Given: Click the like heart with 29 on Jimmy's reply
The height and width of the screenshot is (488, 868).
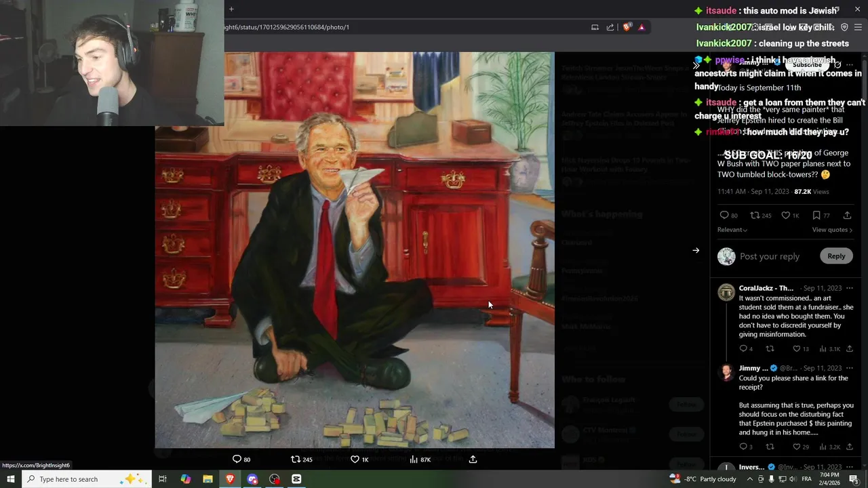Looking at the screenshot, I should point(797,447).
